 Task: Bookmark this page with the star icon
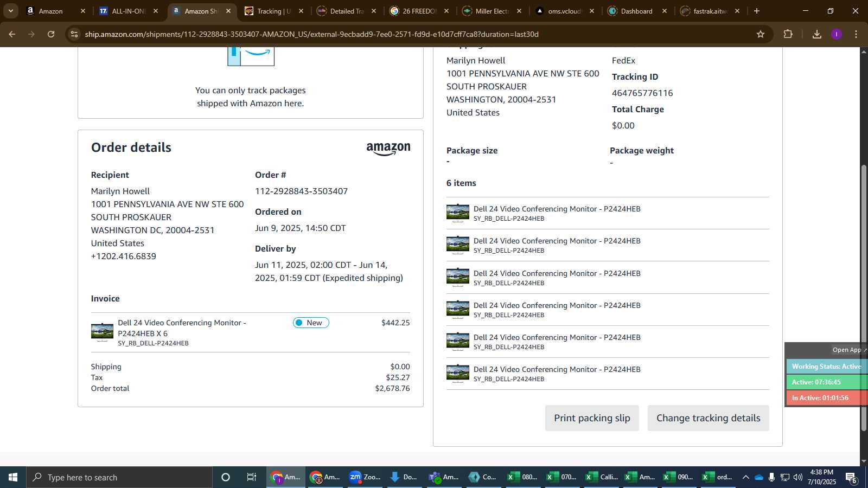click(x=761, y=34)
